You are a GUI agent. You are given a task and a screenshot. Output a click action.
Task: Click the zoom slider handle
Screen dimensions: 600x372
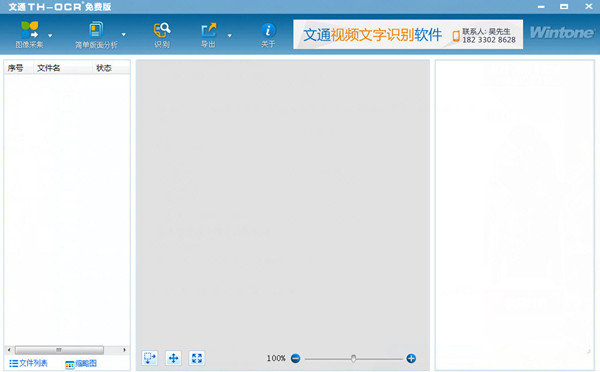(353, 359)
